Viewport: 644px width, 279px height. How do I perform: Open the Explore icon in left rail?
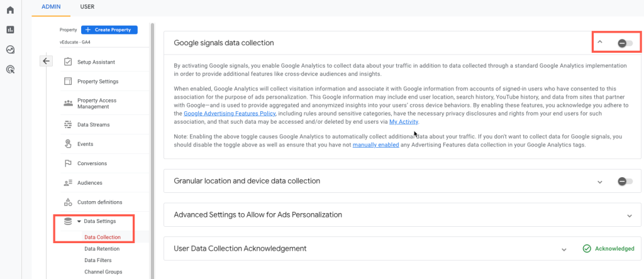coord(10,50)
